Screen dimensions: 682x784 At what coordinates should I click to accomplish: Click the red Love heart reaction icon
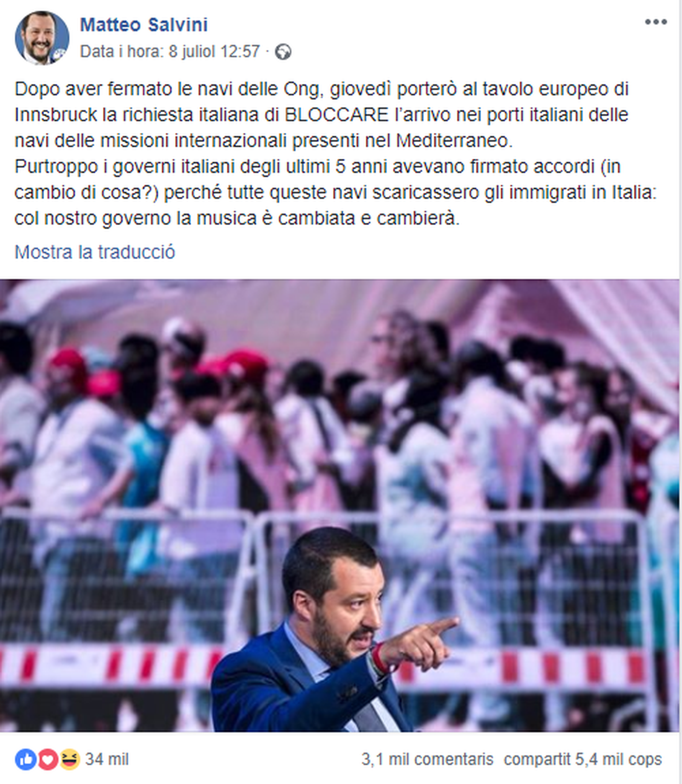pos(48,759)
